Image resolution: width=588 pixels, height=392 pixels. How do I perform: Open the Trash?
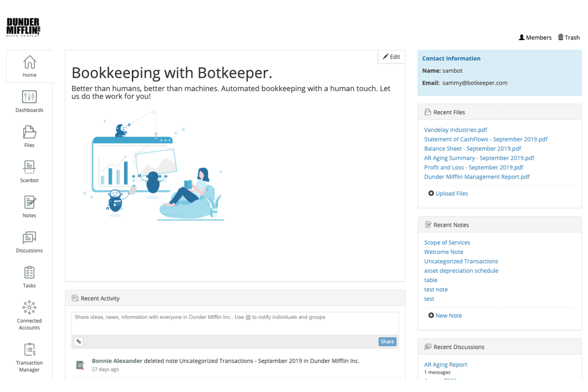(x=569, y=37)
